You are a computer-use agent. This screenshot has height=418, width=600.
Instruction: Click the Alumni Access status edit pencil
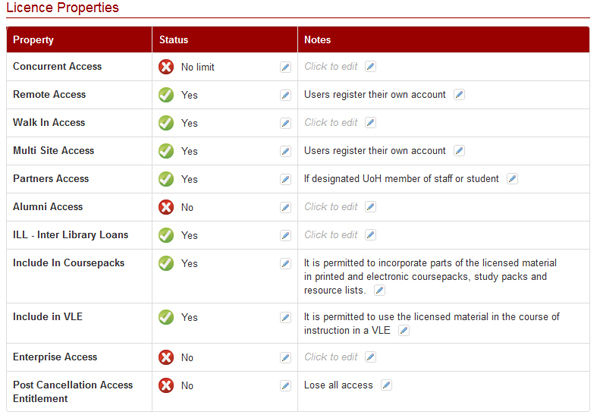point(285,207)
